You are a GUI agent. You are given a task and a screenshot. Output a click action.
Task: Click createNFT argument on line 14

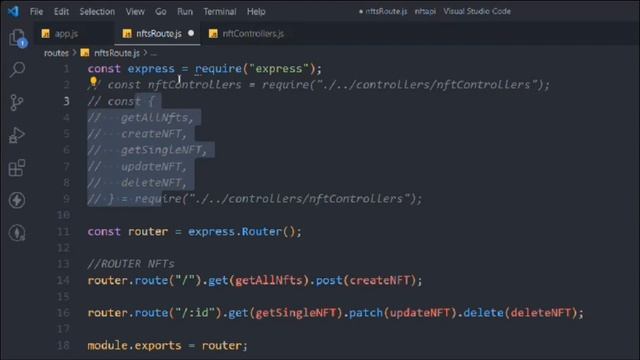tap(380, 280)
